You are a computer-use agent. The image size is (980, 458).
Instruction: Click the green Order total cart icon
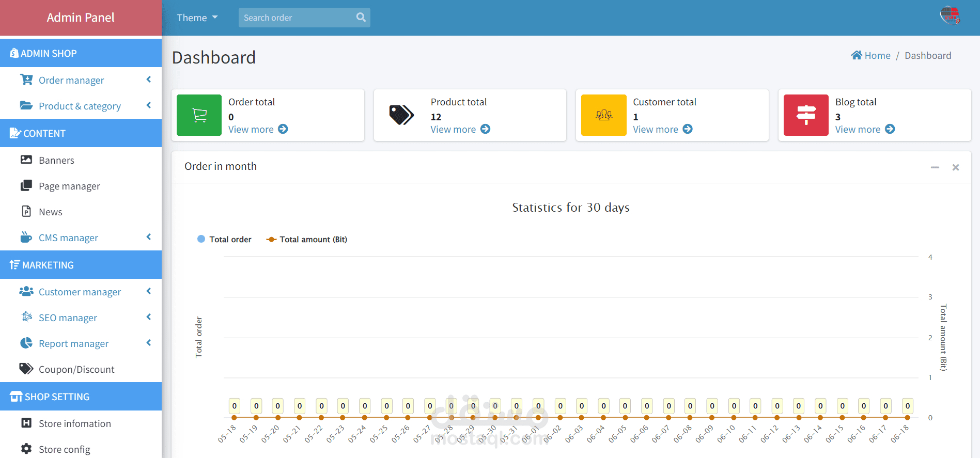pos(199,115)
